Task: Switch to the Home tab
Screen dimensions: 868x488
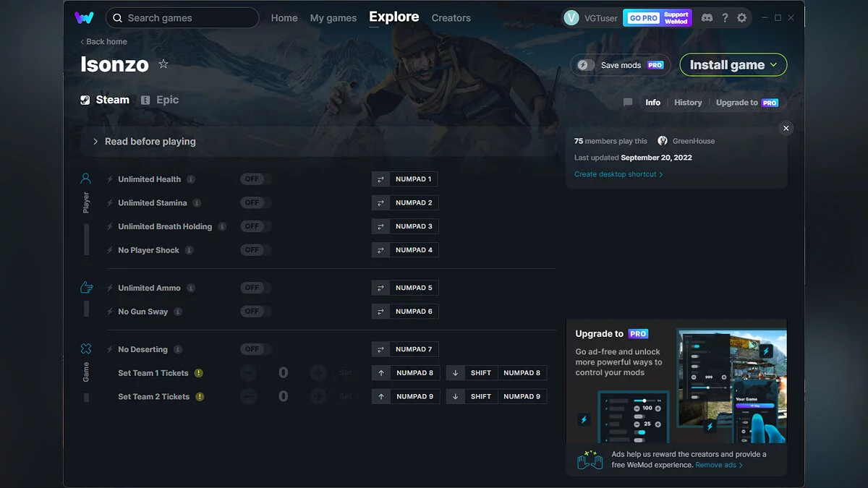Action: 284,18
